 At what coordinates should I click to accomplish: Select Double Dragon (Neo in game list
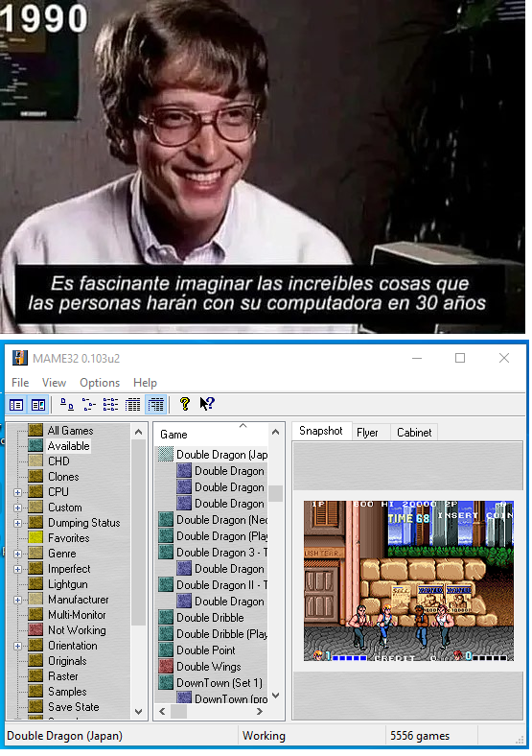221,520
